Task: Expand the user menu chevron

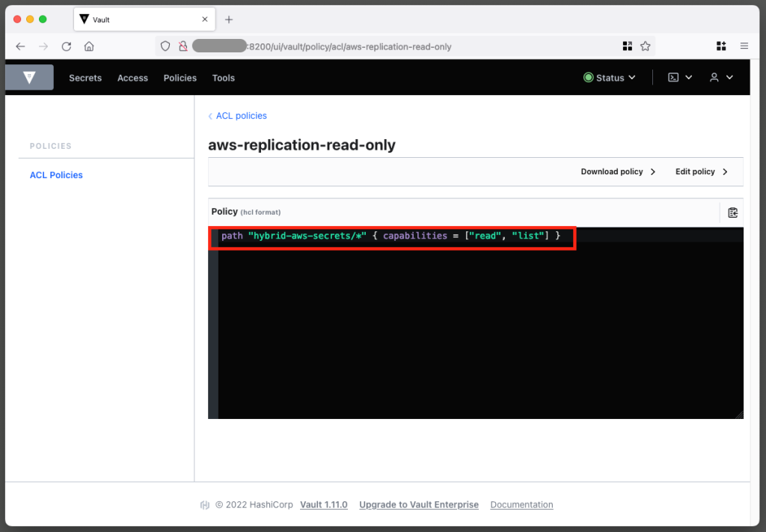Action: (730, 77)
